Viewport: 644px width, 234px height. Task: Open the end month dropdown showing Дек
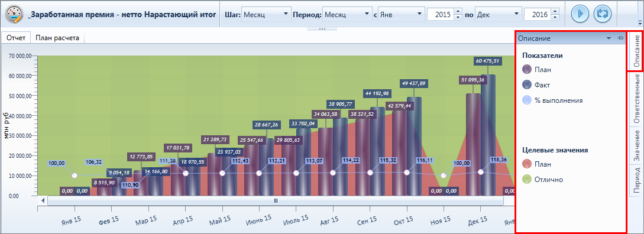[x=498, y=14]
